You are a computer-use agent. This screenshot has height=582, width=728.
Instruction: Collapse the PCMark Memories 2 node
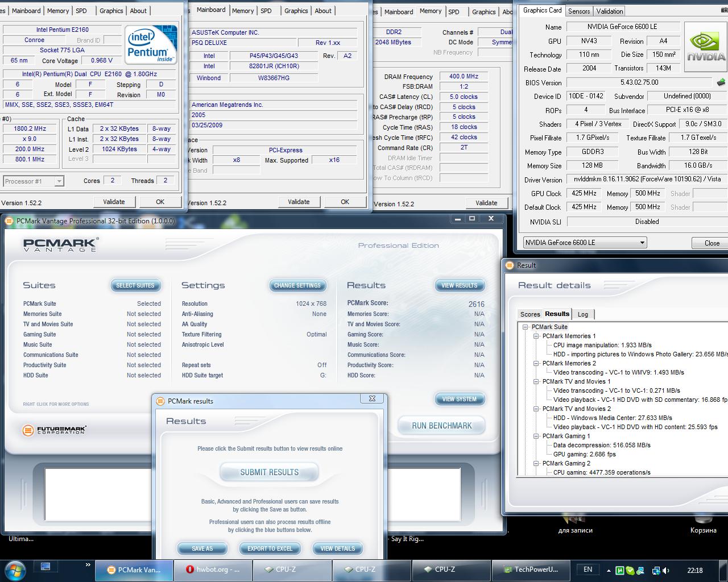pyautogui.click(x=536, y=363)
